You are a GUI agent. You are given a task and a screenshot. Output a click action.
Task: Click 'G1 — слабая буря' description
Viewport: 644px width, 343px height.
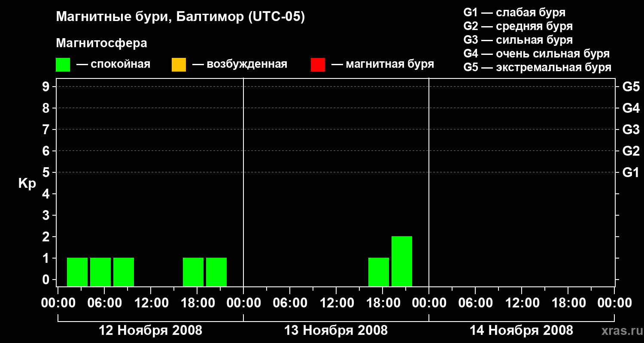(514, 12)
